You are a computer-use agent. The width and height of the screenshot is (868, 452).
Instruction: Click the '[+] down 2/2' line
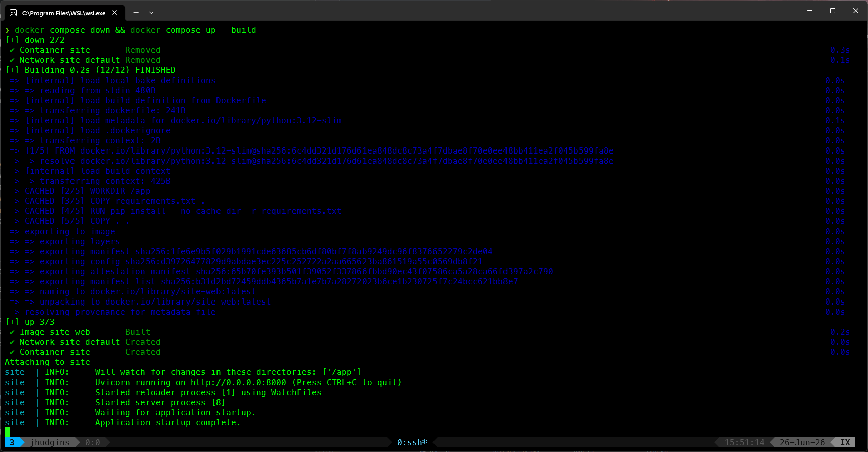tap(35, 40)
